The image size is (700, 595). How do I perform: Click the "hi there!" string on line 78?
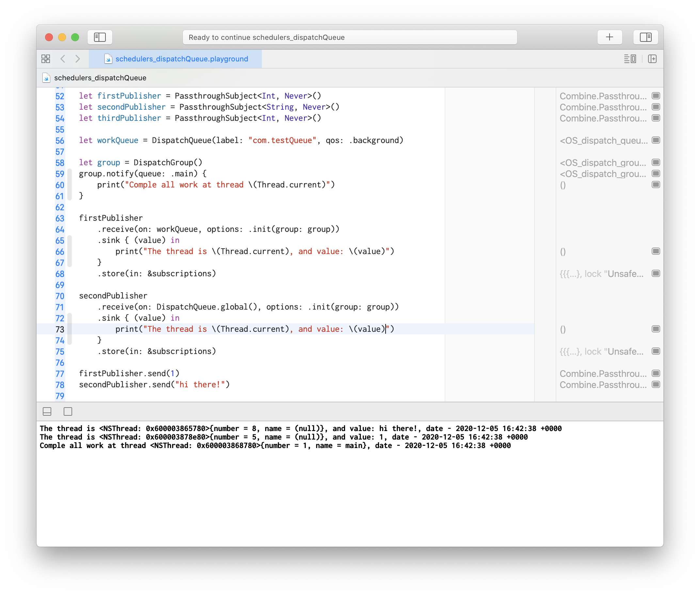click(x=200, y=384)
